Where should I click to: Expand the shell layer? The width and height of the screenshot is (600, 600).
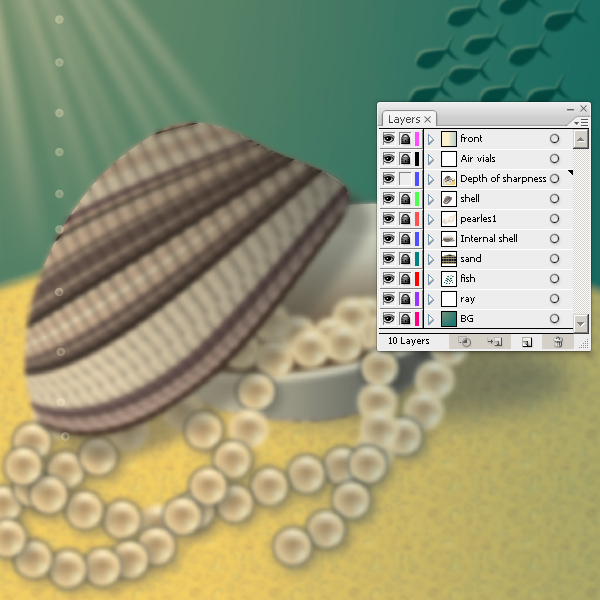click(x=431, y=199)
